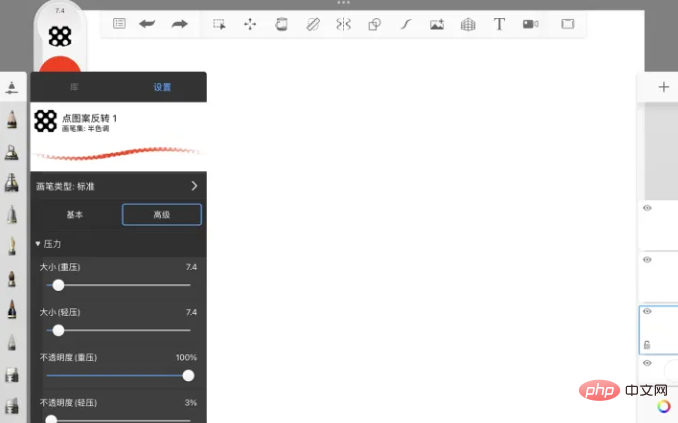Tap brush name 点图案反转 1

(90, 118)
